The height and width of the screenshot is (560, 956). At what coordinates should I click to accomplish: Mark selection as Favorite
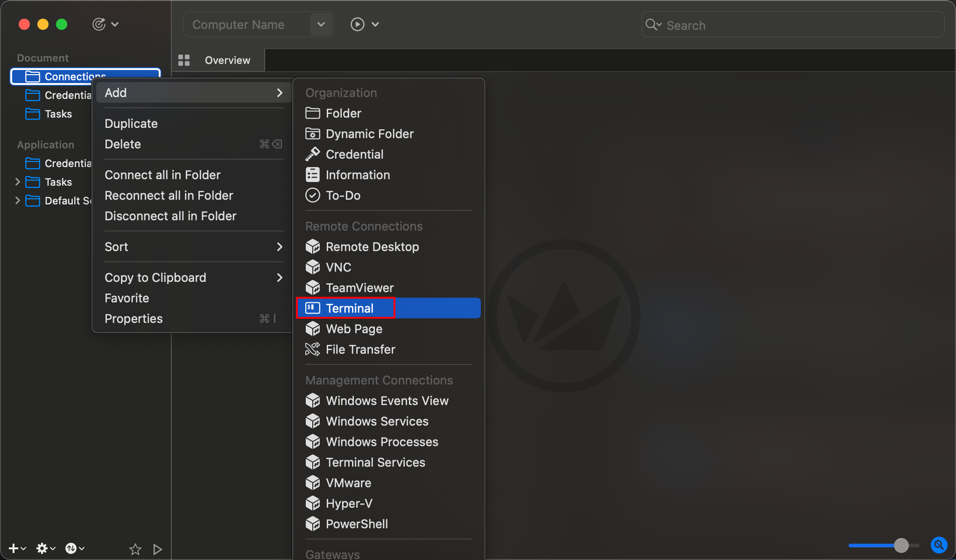click(127, 298)
